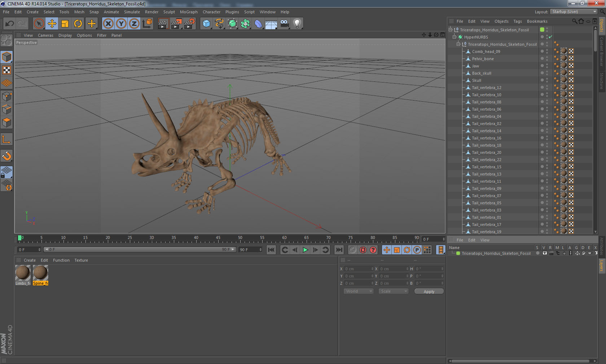Open the H rotation stepper arrows
This screenshot has height=364, width=606.
click(442, 269)
